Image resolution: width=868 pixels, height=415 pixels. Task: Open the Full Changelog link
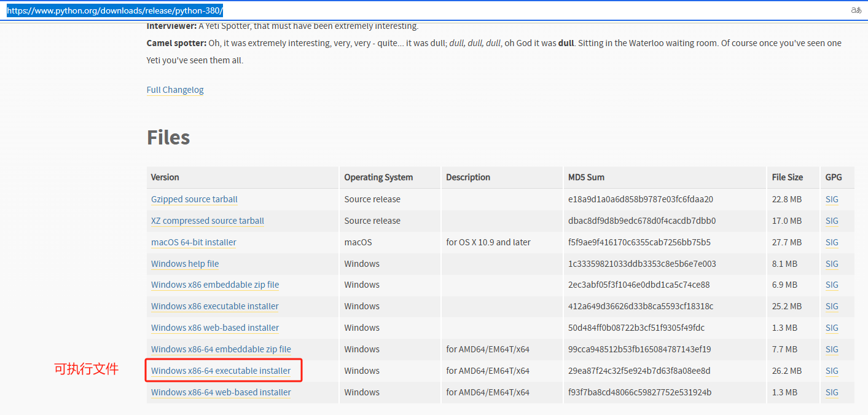(175, 90)
